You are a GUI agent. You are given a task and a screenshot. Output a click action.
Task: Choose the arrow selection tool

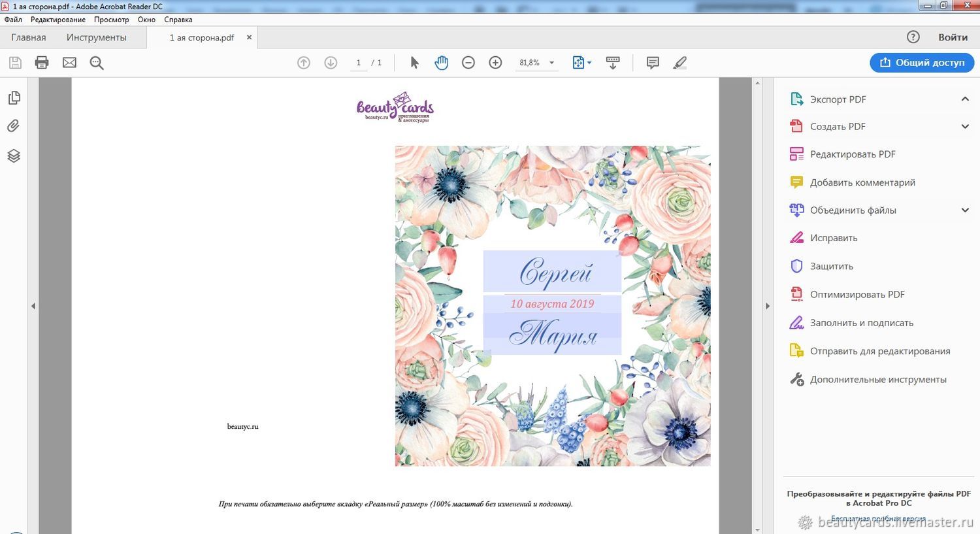[414, 63]
